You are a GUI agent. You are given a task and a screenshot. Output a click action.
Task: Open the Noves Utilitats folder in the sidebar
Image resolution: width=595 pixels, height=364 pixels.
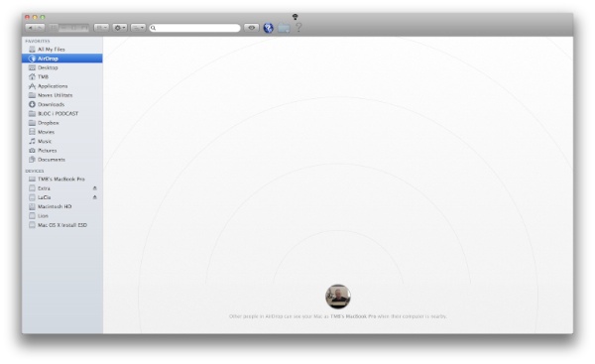[61, 95]
